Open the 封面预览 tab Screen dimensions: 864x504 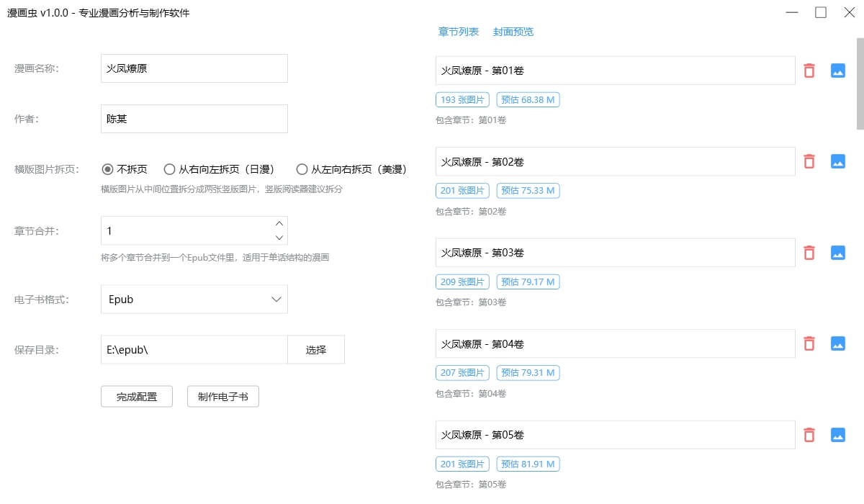pos(513,32)
